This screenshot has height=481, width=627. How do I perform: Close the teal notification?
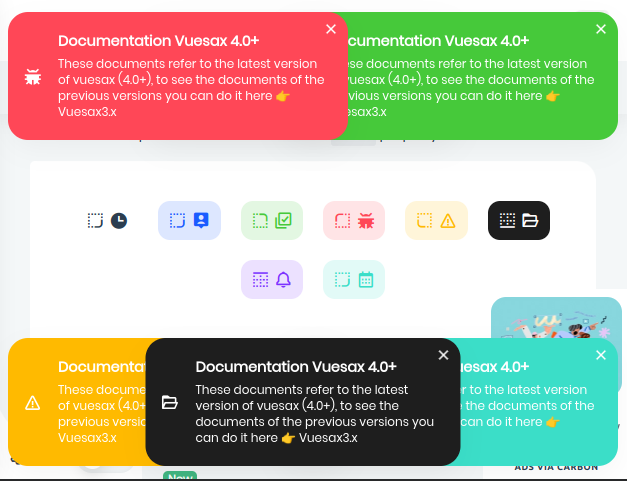[601, 355]
